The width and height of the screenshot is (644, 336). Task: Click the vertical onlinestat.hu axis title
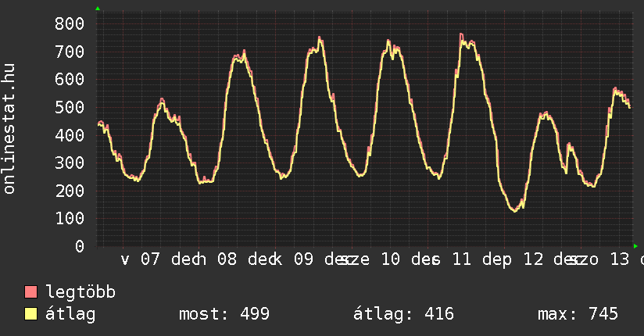coord(10,130)
